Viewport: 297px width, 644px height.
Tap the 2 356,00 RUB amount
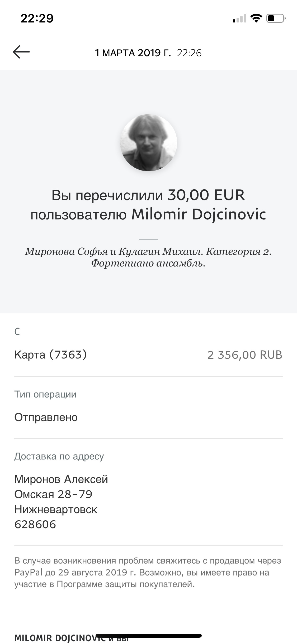[245, 355]
